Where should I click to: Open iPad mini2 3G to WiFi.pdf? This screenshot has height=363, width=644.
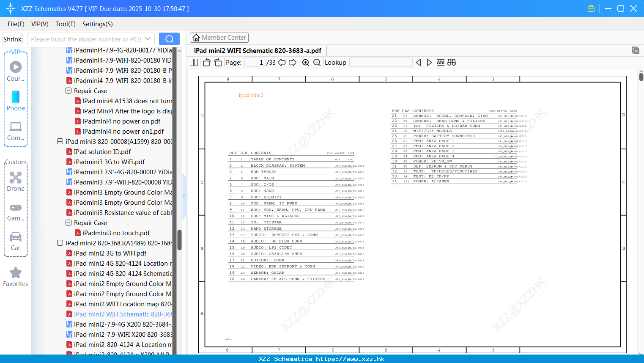[x=110, y=253]
